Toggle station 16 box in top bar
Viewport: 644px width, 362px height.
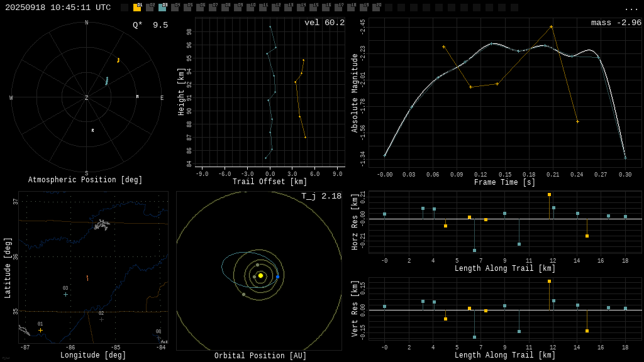tap(326, 8)
